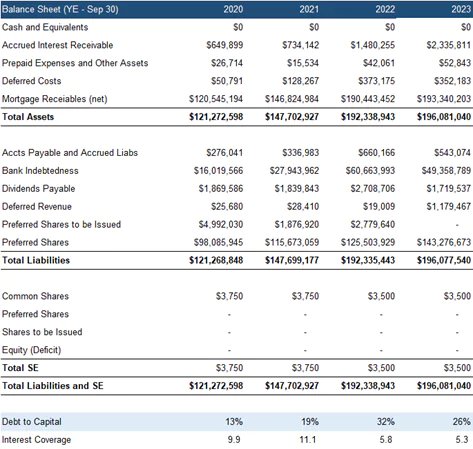
Task: Select the 2023 Deferred Revenue value
Action: [449, 207]
